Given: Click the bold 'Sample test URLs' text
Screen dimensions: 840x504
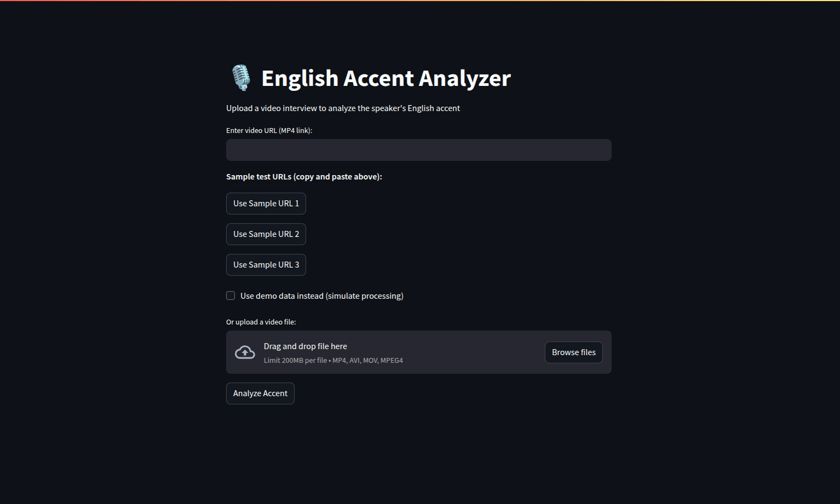Looking at the screenshot, I should point(304,177).
